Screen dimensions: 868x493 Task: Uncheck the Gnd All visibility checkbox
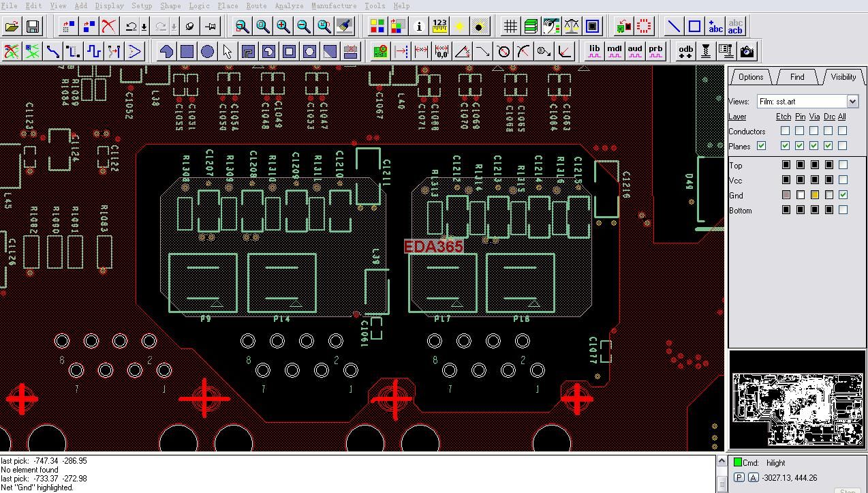click(x=843, y=195)
